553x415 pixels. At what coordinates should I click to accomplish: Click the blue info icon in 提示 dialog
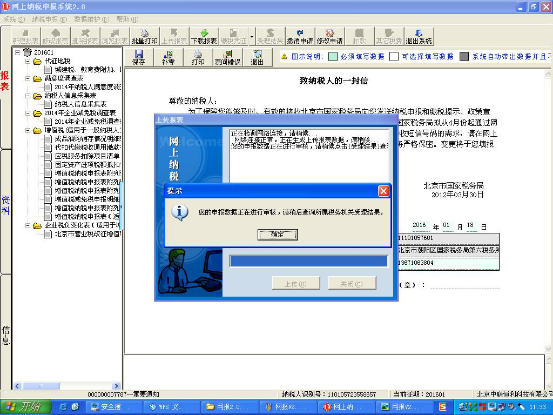[180, 212]
